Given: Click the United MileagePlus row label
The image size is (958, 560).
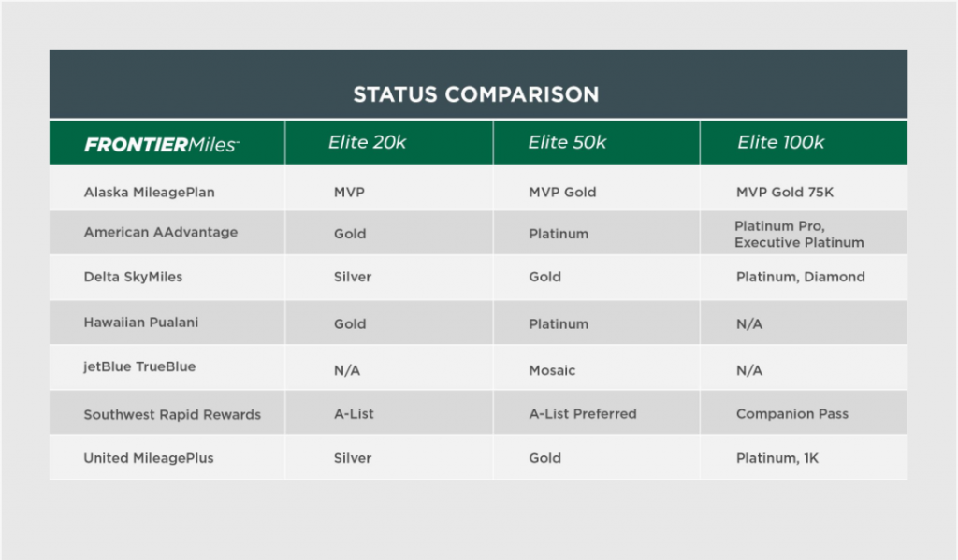Looking at the screenshot, I should [x=149, y=458].
